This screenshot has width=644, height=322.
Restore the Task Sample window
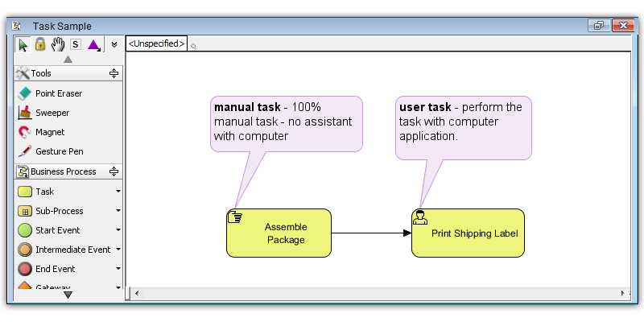click(599, 26)
